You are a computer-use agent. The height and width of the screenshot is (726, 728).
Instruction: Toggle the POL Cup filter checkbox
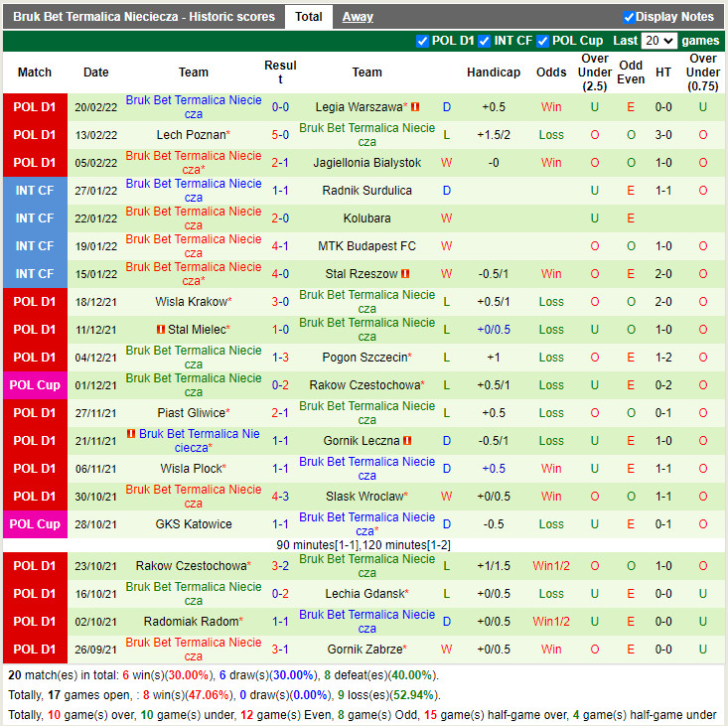543,41
